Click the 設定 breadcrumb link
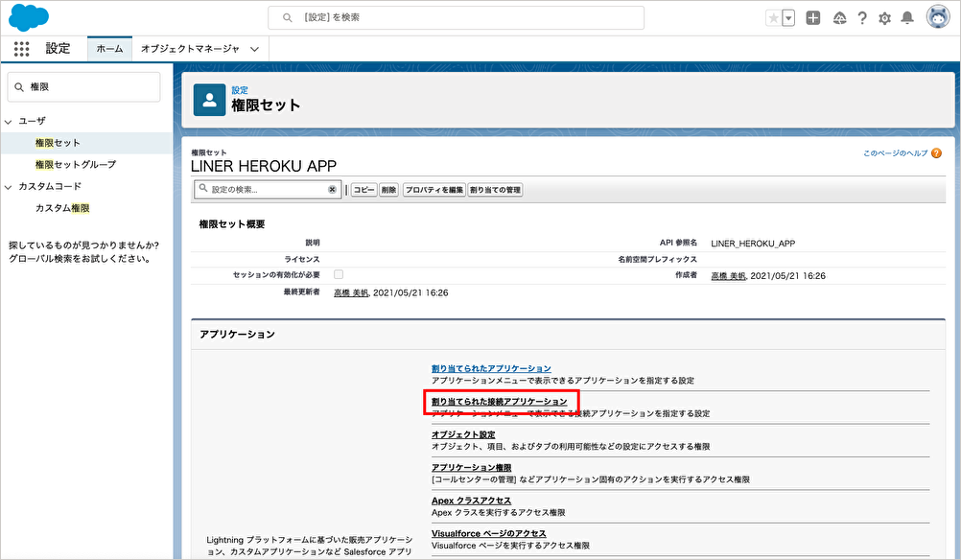Screen dimensions: 961x560 coord(240,89)
